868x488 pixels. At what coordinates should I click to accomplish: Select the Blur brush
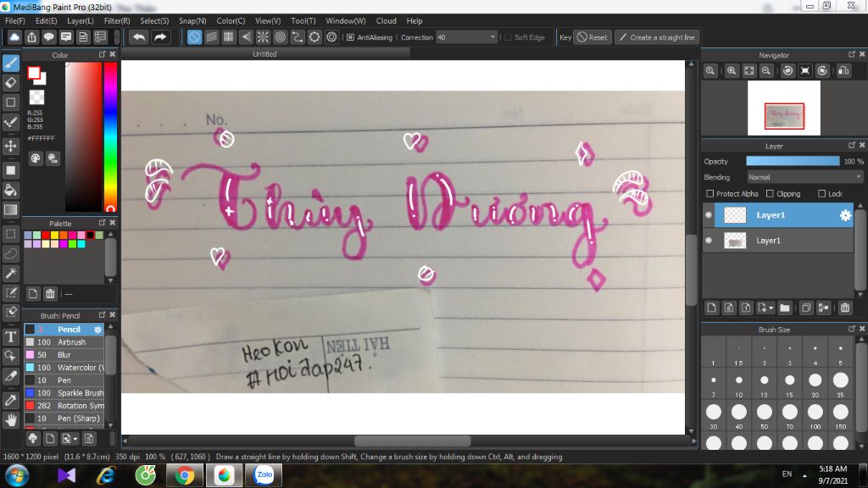(x=64, y=355)
